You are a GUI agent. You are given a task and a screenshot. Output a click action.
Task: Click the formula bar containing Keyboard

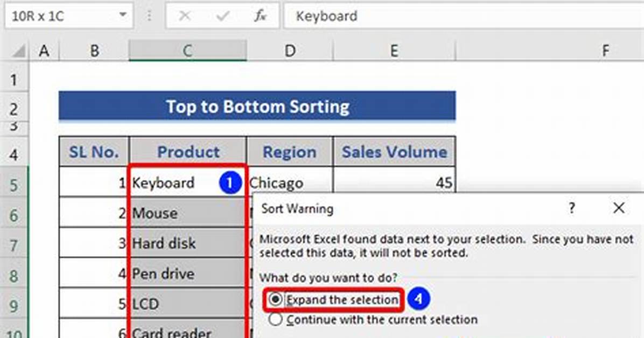click(x=464, y=16)
